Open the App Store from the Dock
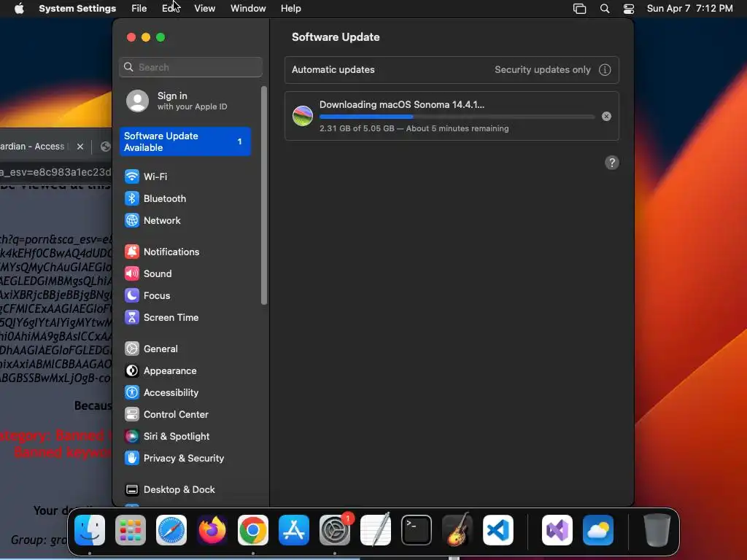 (294, 530)
